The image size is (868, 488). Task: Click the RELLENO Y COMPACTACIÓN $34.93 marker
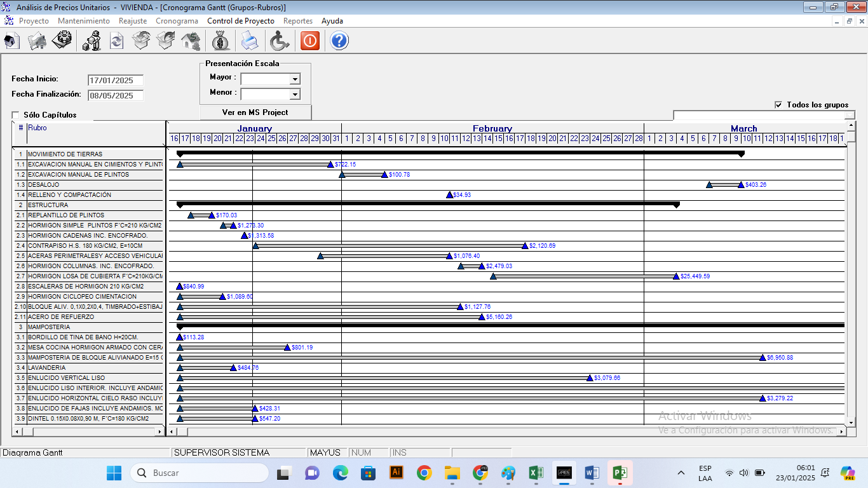(449, 195)
